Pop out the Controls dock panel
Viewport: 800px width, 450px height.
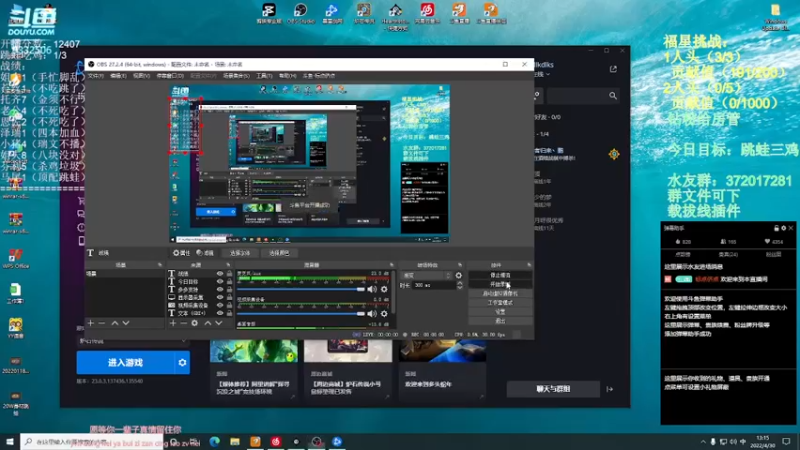(x=529, y=265)
